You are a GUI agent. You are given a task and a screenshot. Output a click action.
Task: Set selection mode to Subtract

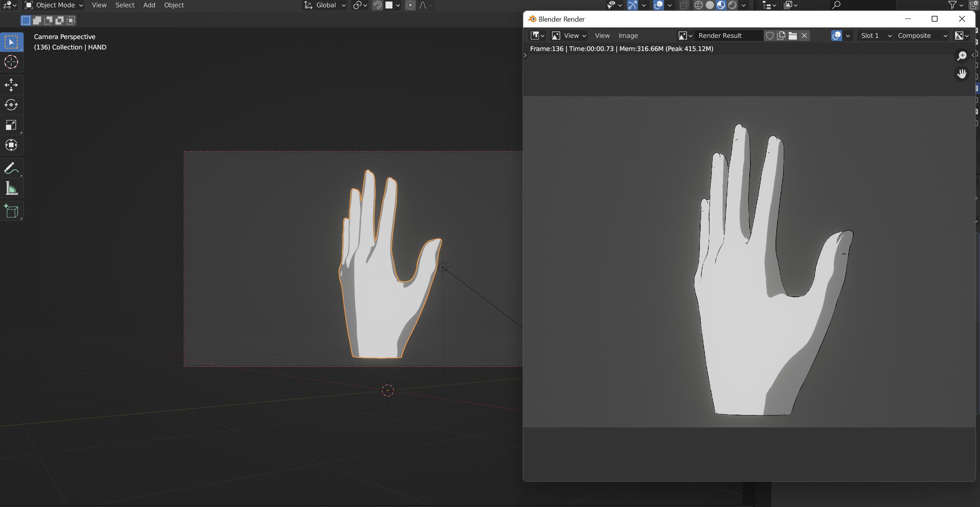(48, 20)
